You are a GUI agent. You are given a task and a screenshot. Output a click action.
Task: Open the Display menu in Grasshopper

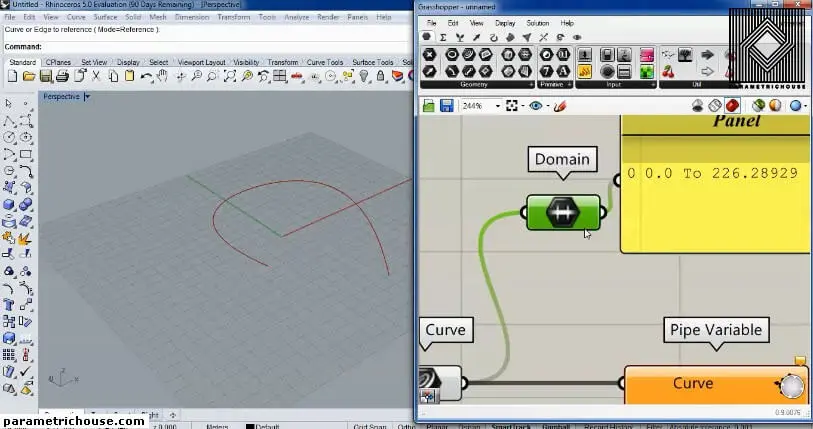pyautogui.click(x=505, y=22)
